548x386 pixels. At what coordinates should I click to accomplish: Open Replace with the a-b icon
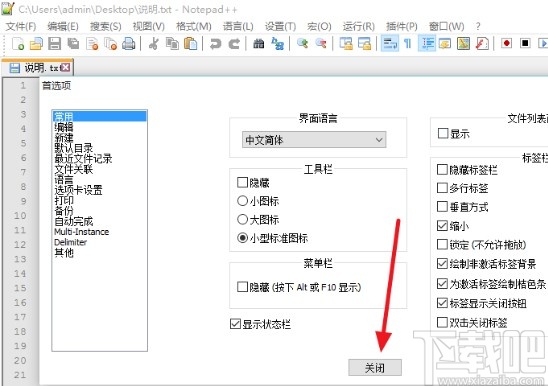point(277,44)
